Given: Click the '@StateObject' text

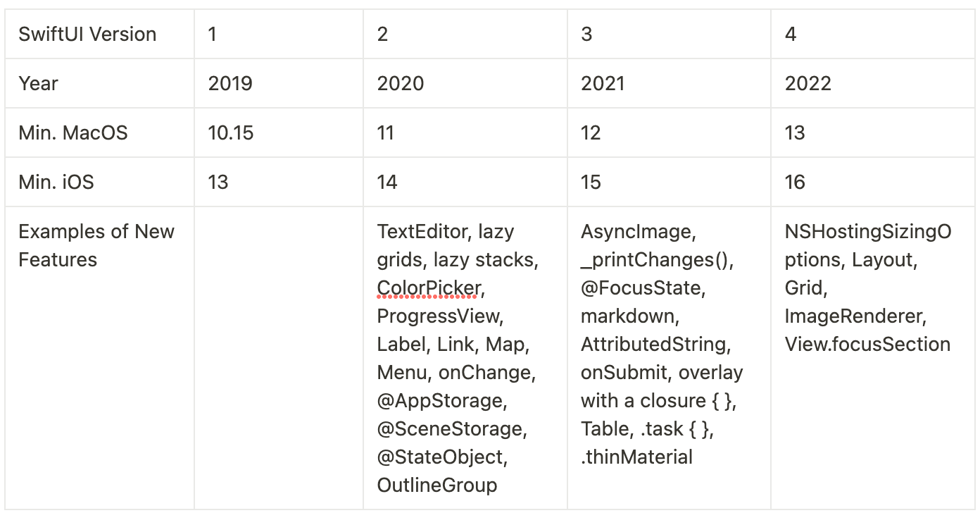Looking at the screenshot, I should [x=441, y=457].
